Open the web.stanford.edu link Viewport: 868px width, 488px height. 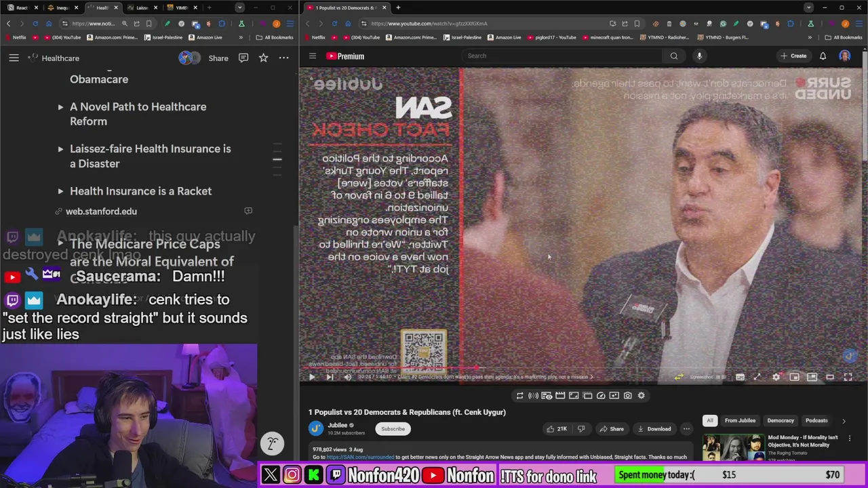[x=101, y=211]
